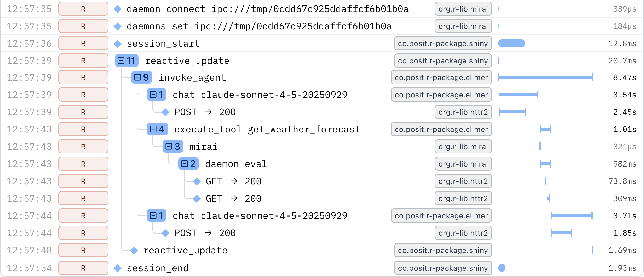Screen dimensions: 644x277
Task: Click the R badge on the invoke_agent row
Action: click(x=83, y=77)
